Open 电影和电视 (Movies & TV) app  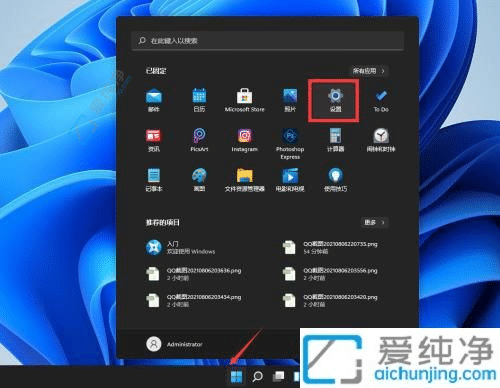pyautogui.click(x=290, y=180)
